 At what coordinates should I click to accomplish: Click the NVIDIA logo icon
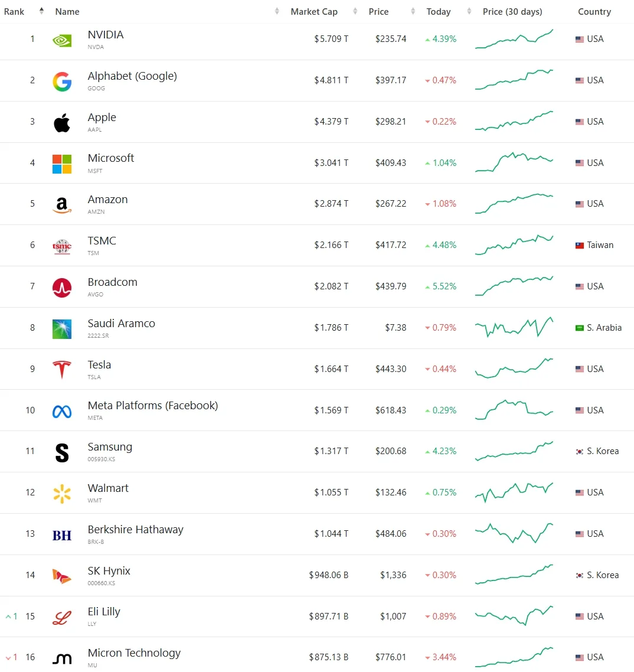(x=62, y=41)
